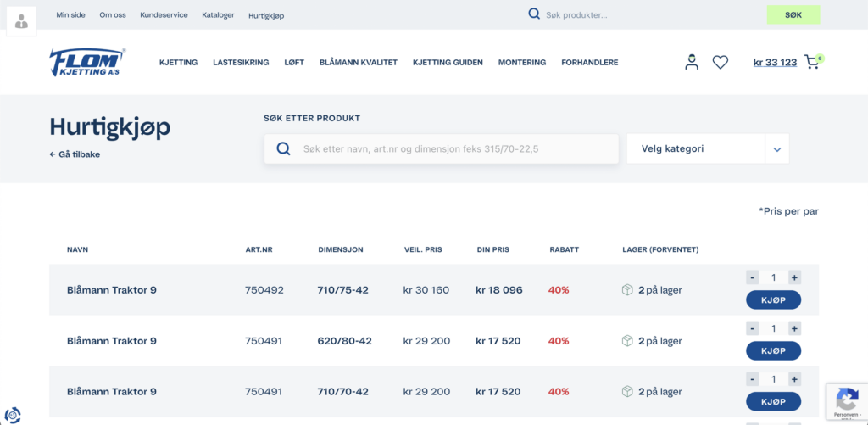
Task: Open the KJETTING menu
Action: pyautogui.click(x=178, y=63)
